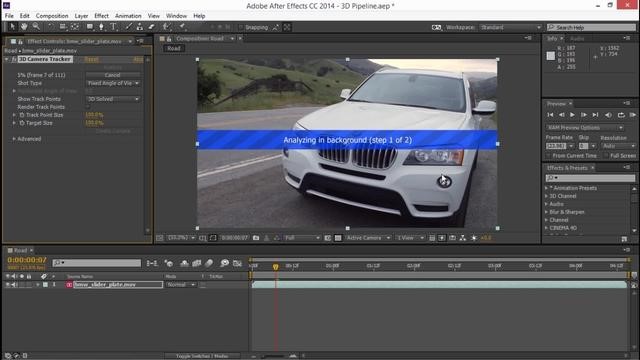Image resolution: width=640 pixels, height=360 pixels.
Task: Reset exposure star icon in viewer
Action: (474, 238)
